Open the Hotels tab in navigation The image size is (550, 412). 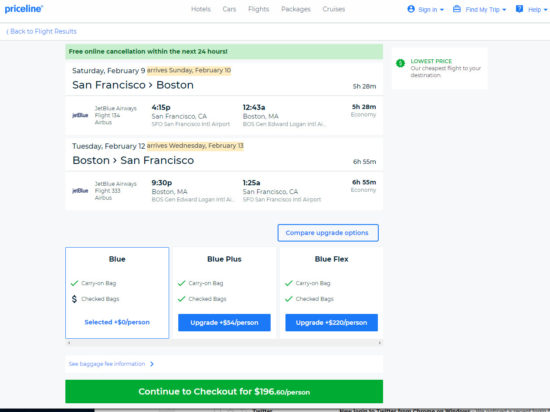click(201, 9)
